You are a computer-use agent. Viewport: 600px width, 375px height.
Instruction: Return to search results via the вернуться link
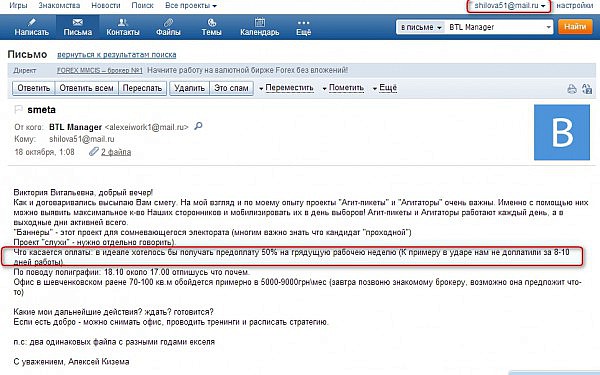[x=116, y=55]
